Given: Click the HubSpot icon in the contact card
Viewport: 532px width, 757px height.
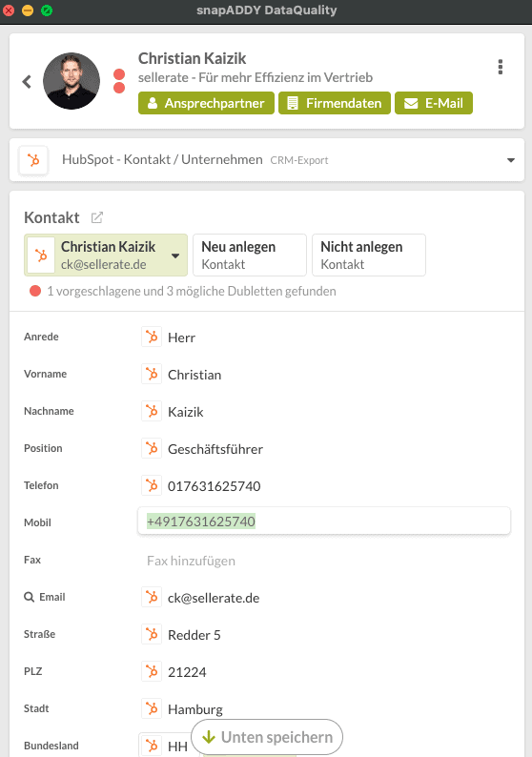Looking at the screenshot, I should coord(41,256).
